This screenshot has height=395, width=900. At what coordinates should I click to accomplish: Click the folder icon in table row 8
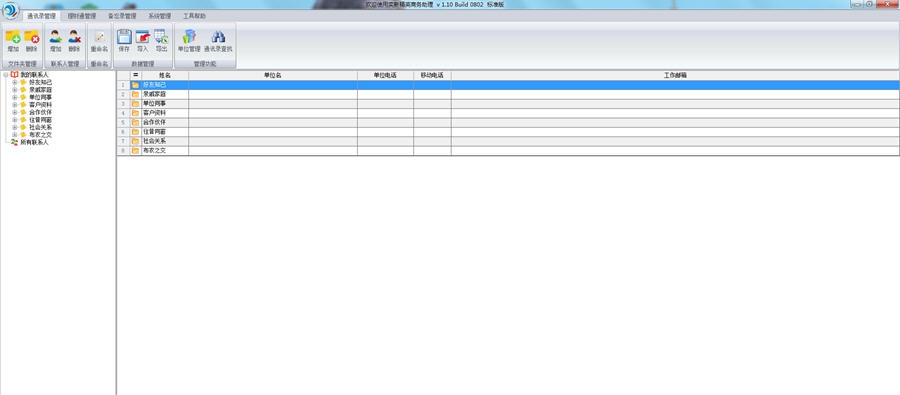coord(135,150)
